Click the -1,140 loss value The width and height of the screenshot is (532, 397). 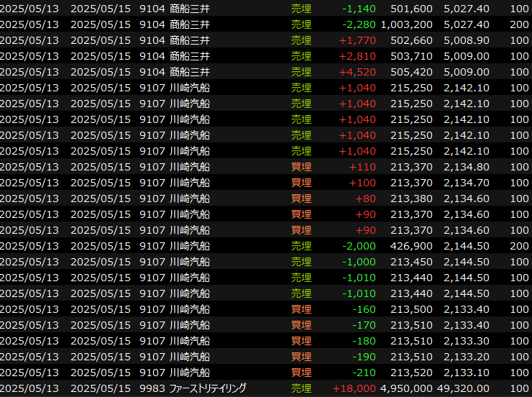point(359,9)
